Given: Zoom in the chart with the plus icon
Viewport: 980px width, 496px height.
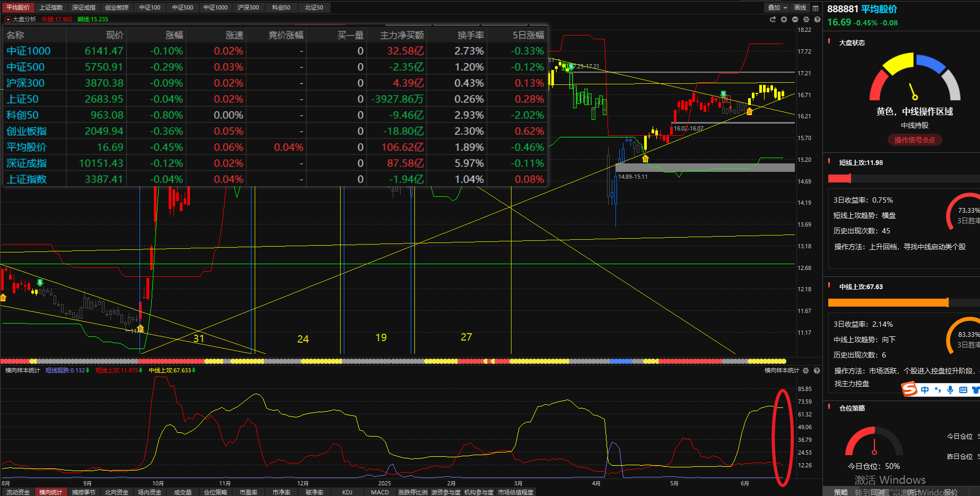Looking at the screenshot, I should coord(784,19).
